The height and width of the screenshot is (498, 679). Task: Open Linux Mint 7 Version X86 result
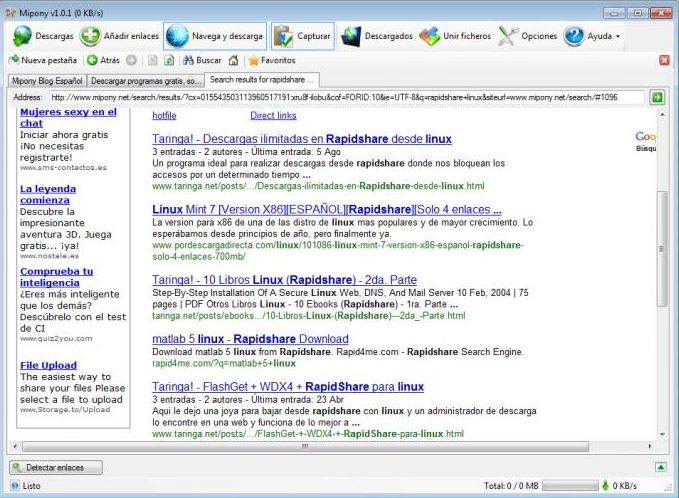[327, 210]
